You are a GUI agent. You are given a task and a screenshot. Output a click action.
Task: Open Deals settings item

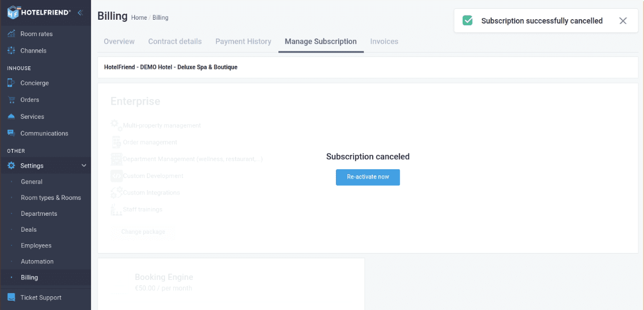pyautogui.click(x=29, y=229)
